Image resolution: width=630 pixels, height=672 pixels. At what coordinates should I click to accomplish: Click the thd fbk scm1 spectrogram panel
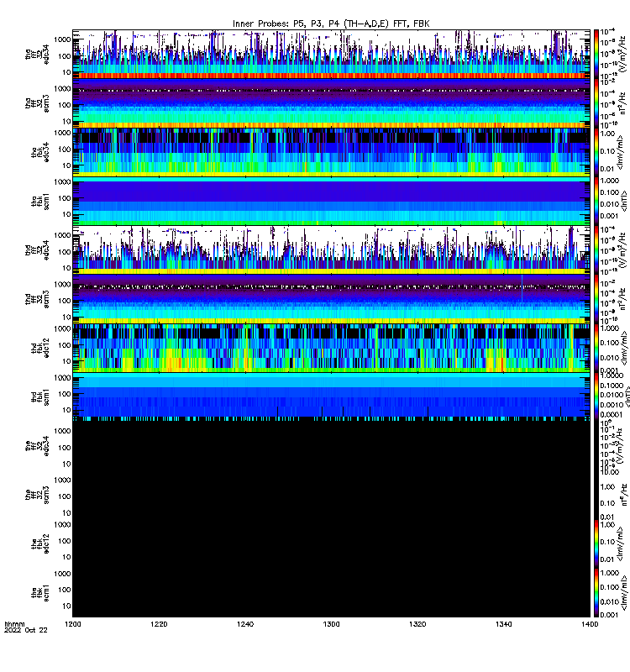pyautogui.click(x=331, y=396)
